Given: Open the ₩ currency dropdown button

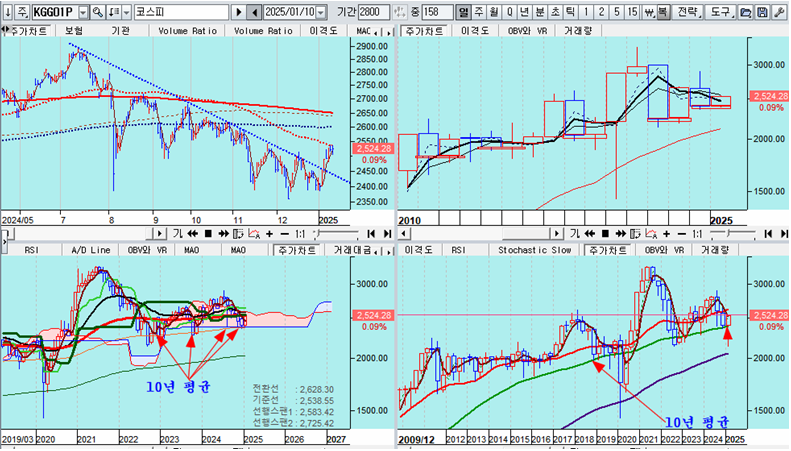Looking at the screenshot, I should [x=649, y=12].
